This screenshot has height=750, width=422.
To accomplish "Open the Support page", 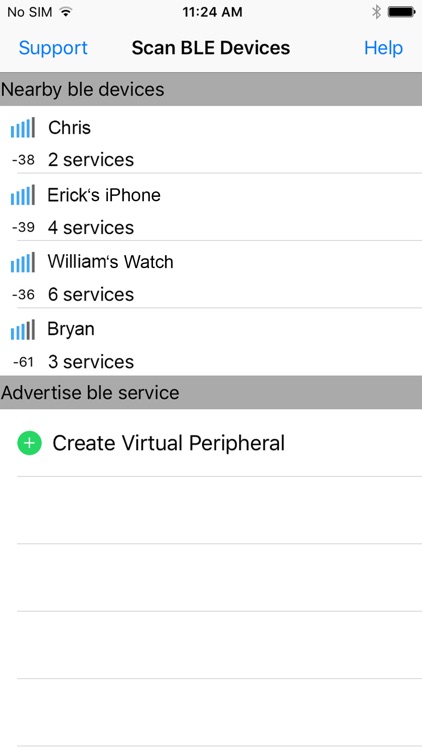I will click(53, 48).
